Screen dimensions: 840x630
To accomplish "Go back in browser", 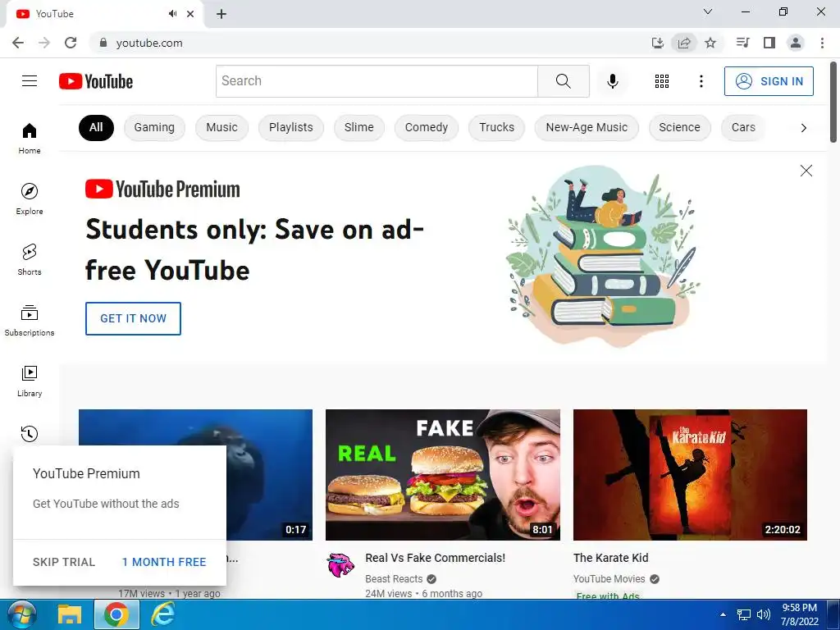I will click(x=18, y=43).
